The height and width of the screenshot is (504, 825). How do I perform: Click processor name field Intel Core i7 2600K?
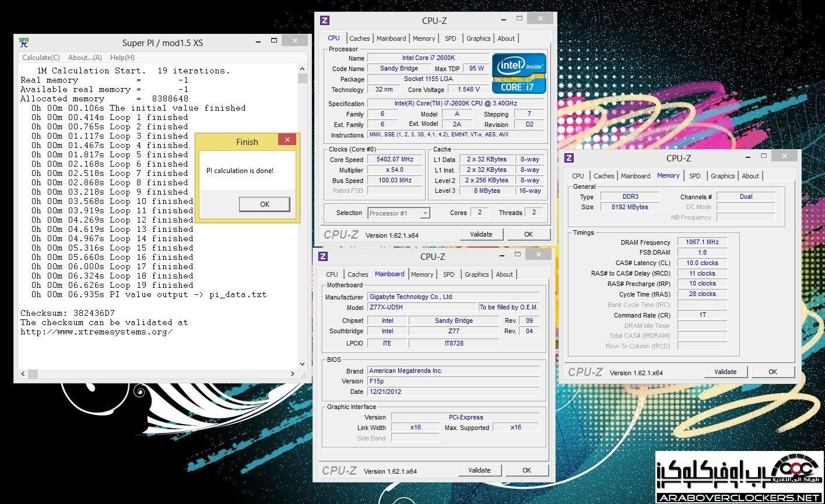click(428, 58)
